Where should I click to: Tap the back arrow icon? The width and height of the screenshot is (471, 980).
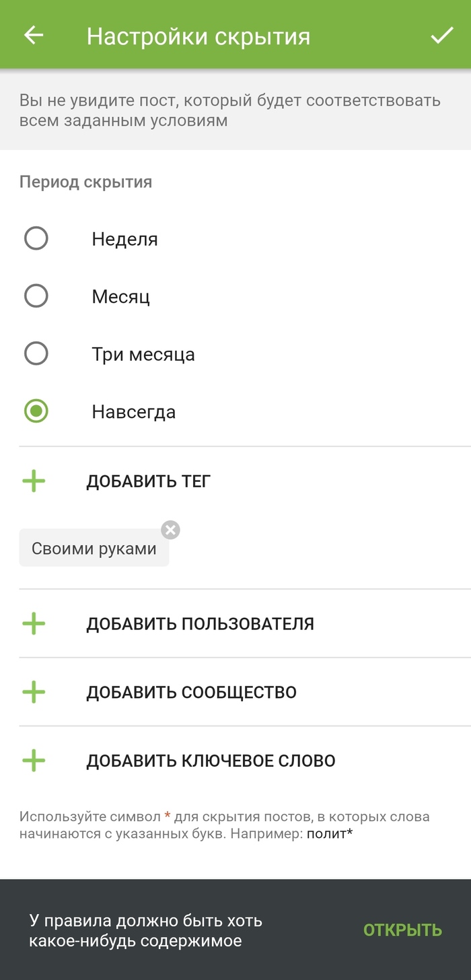34,36
